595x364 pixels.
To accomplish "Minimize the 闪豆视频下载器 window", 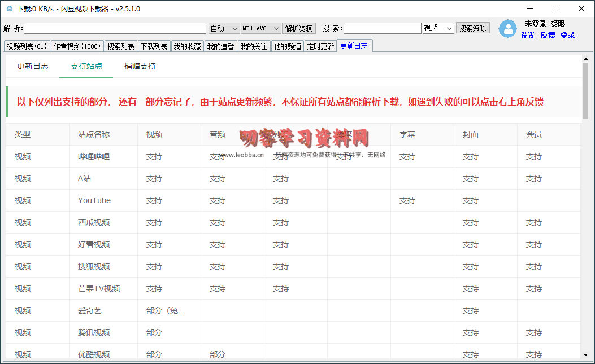I will [530, 8].
